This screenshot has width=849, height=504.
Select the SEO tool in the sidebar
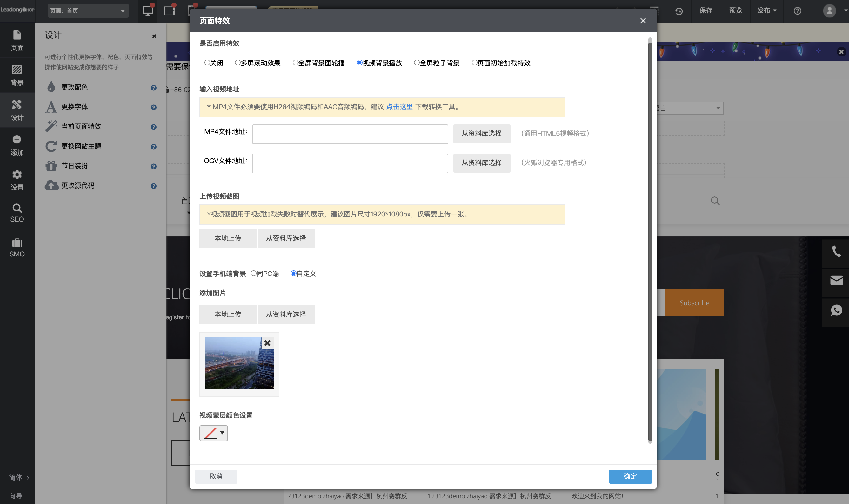coord(17,213)
